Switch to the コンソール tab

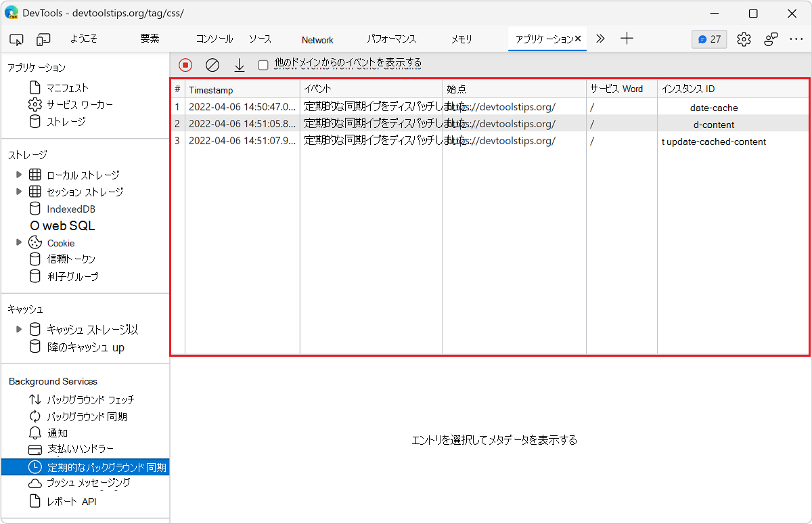point(214,39)
